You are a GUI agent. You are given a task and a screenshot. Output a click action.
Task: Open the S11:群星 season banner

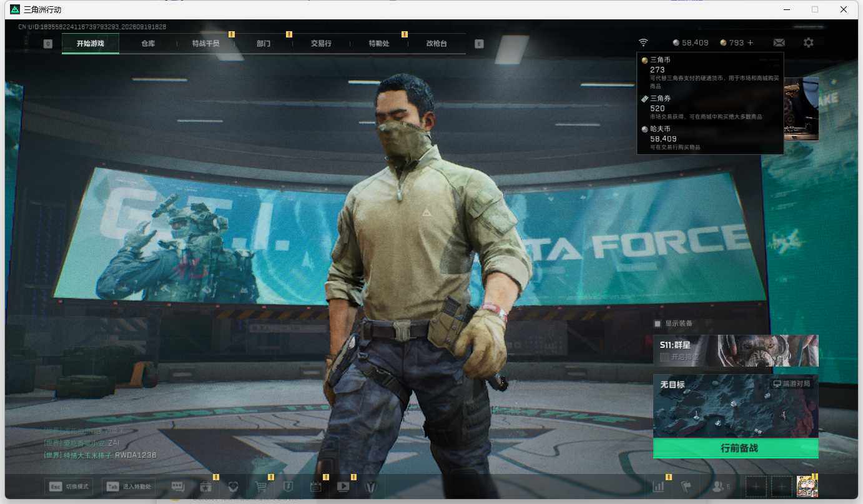(x=736, y=350)
